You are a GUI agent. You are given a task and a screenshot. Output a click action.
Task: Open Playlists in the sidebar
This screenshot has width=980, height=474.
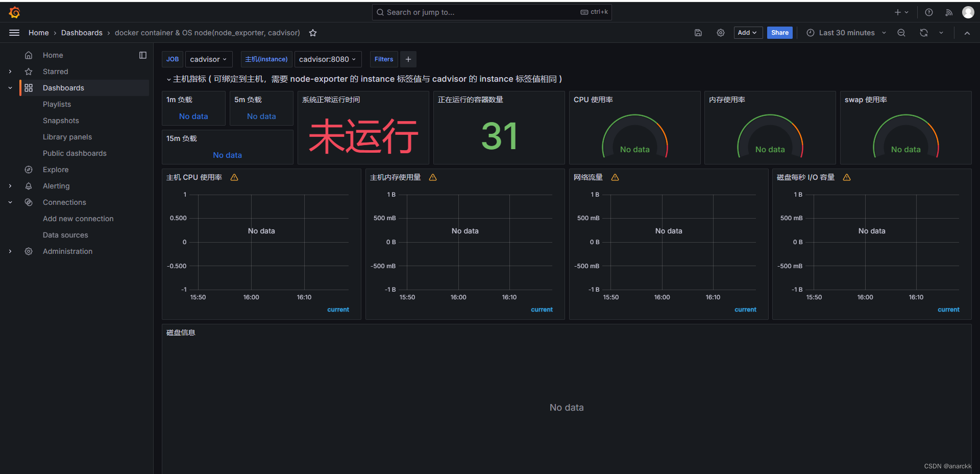tap(57, 104)
